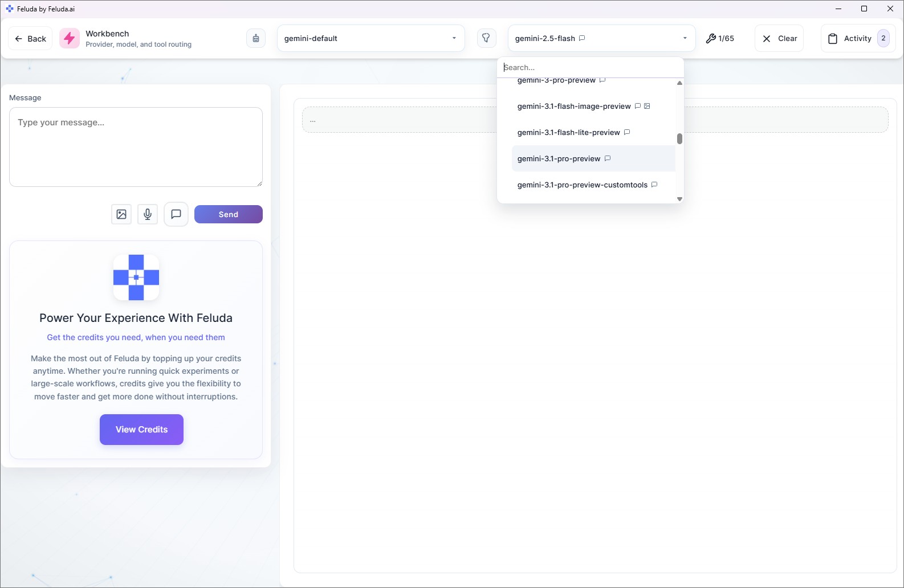Click the message text area
This screenshot has height=588, width=904.
(136, 147)
